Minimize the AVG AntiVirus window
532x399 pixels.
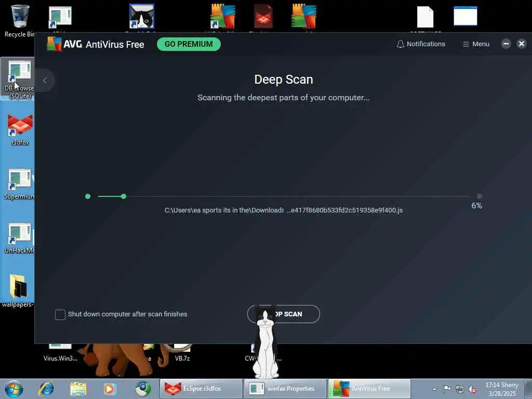click(x=506, y=44)
